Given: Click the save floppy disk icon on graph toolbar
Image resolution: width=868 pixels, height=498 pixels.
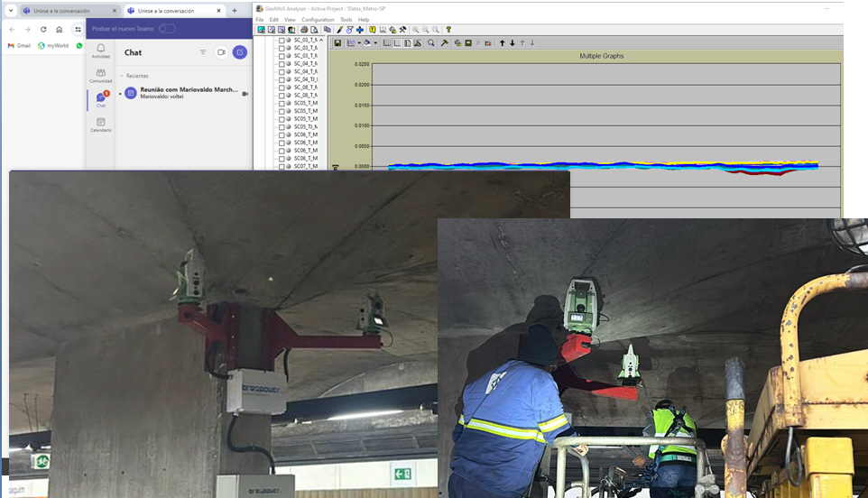Looking at the screenshot, I should [337, 42].
